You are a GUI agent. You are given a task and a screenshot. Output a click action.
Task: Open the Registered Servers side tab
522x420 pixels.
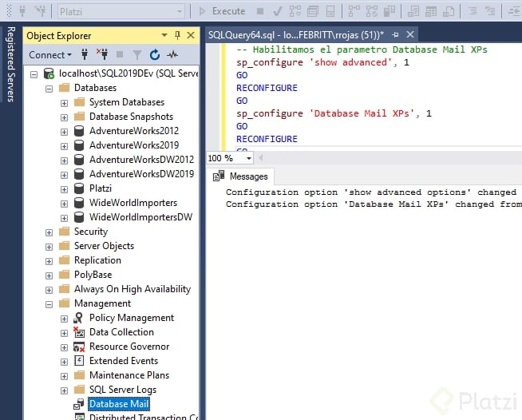[11, 65]
